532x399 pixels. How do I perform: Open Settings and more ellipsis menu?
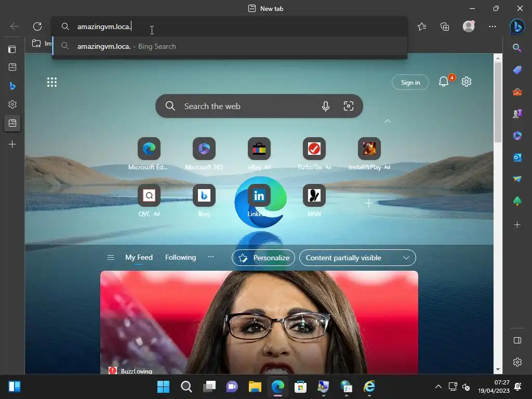pos(493,26)
